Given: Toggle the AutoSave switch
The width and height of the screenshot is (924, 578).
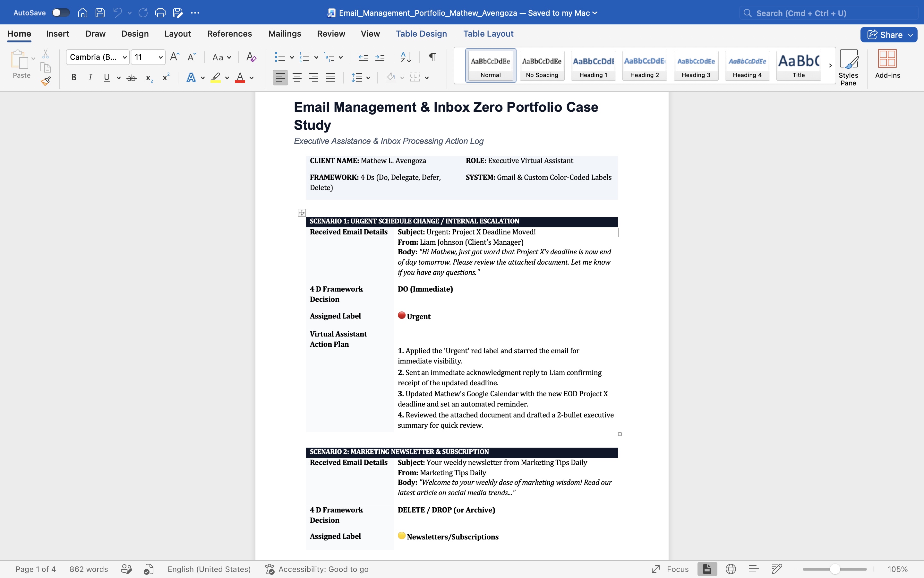Looking at the screenshot, I should coord(61,13).
